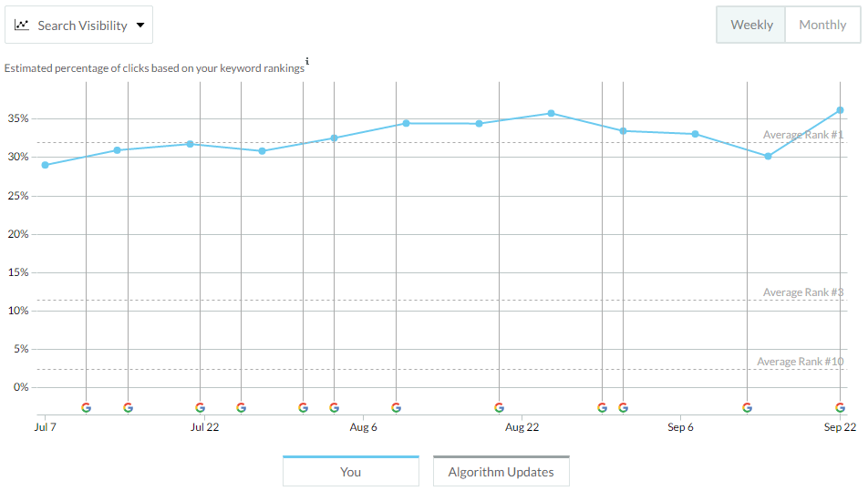The image size is (868, 491).
Task: Click the Google icon above the Sep 22 label
Action: (x=840, y=408)
